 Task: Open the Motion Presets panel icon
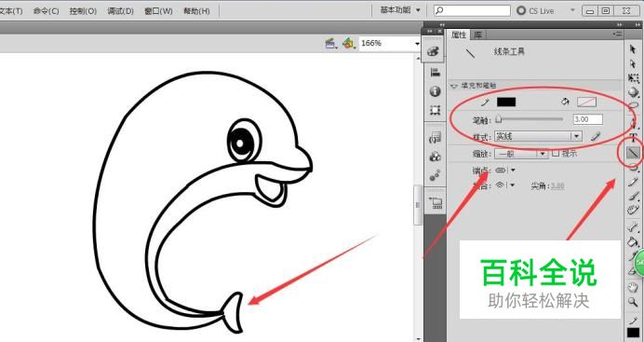point(435,175)
